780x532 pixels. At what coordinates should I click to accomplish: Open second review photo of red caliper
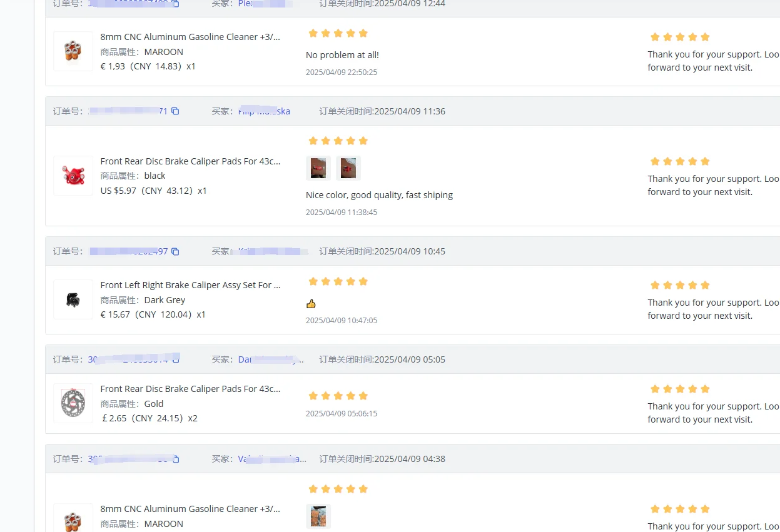(x=348, y=168)
